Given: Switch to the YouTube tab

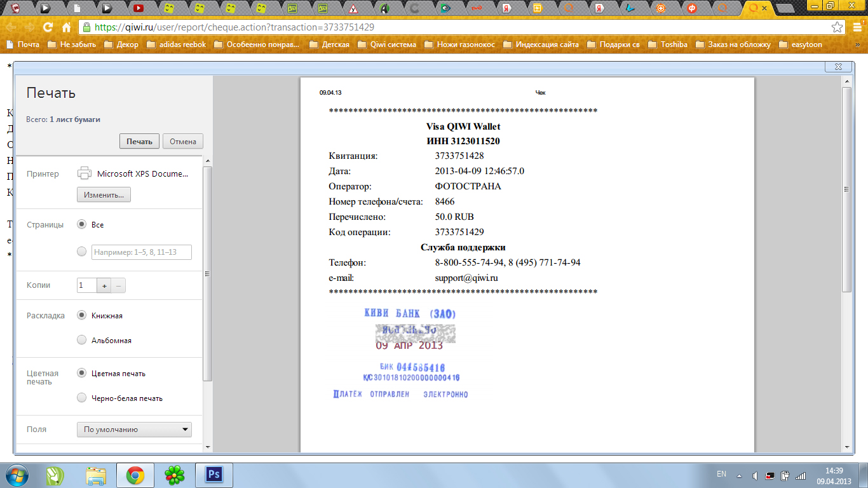Looking at the screenshot, I should pos(139,8).
